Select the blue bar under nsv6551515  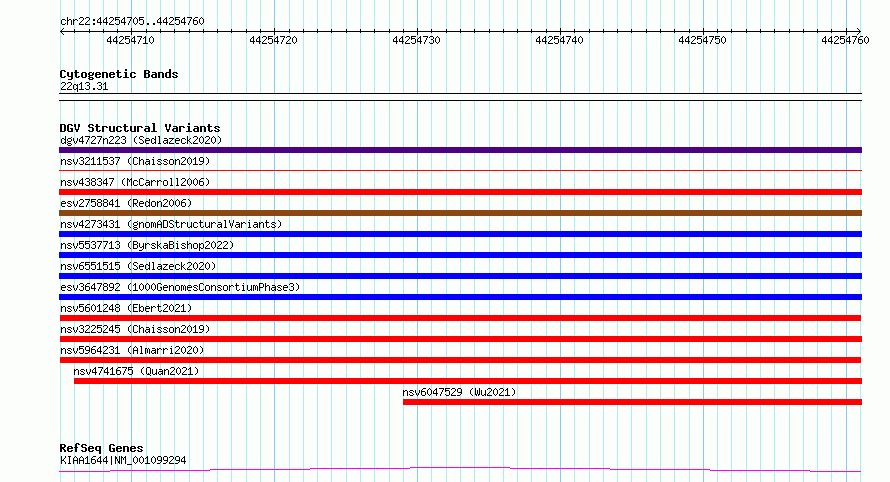[x=460, y=276]
